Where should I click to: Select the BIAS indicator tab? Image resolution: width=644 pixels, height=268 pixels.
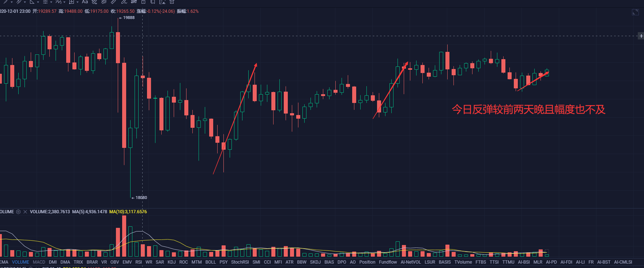329,262
